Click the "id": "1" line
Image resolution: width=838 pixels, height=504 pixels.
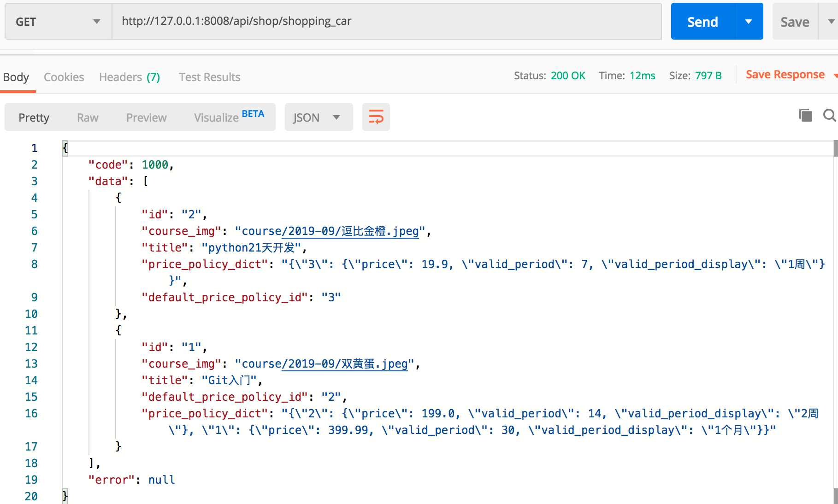175,347
